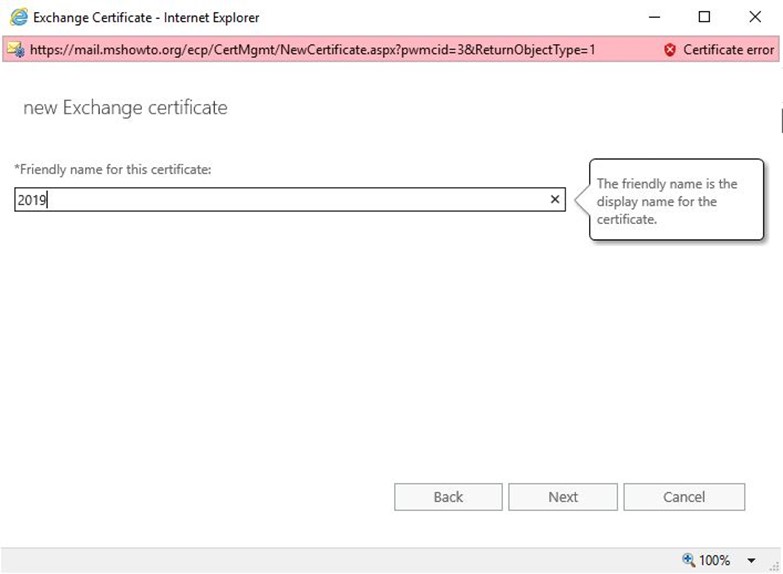
Task: Click the mail page icon beside the URL
Action: pyautogui.click(x=15, y=49)
